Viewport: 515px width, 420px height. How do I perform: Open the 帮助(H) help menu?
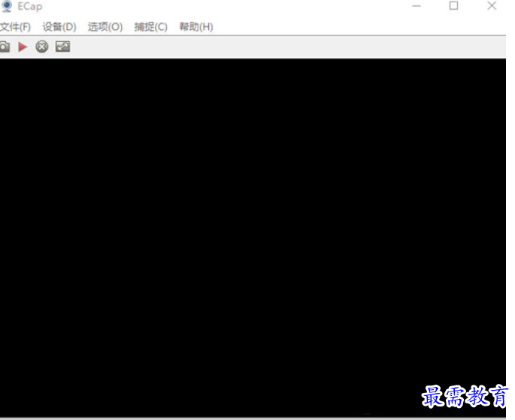[x=196, y=27]
